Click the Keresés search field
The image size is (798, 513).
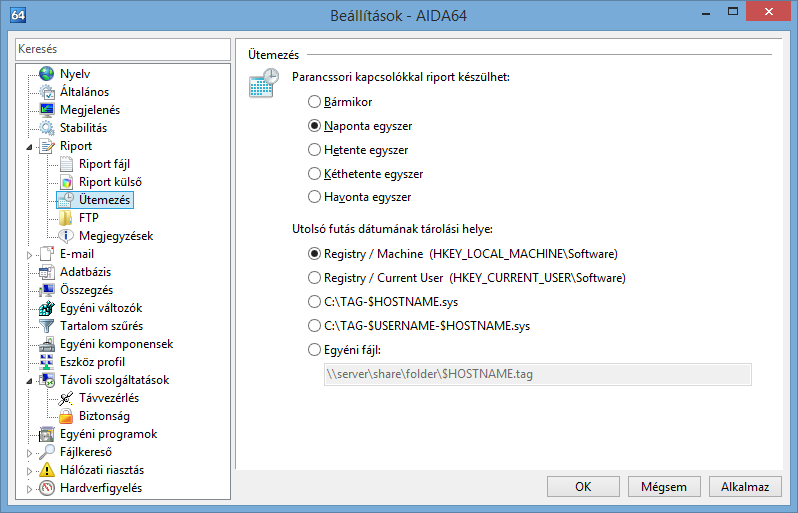[123, 49]
